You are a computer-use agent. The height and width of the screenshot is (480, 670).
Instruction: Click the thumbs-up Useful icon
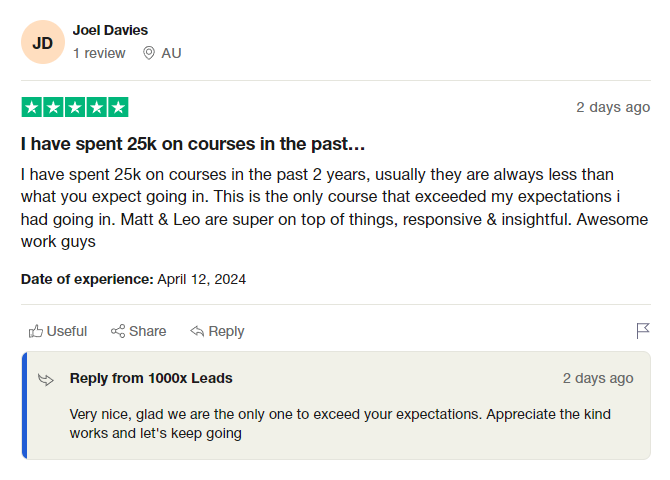coord(36,331)
